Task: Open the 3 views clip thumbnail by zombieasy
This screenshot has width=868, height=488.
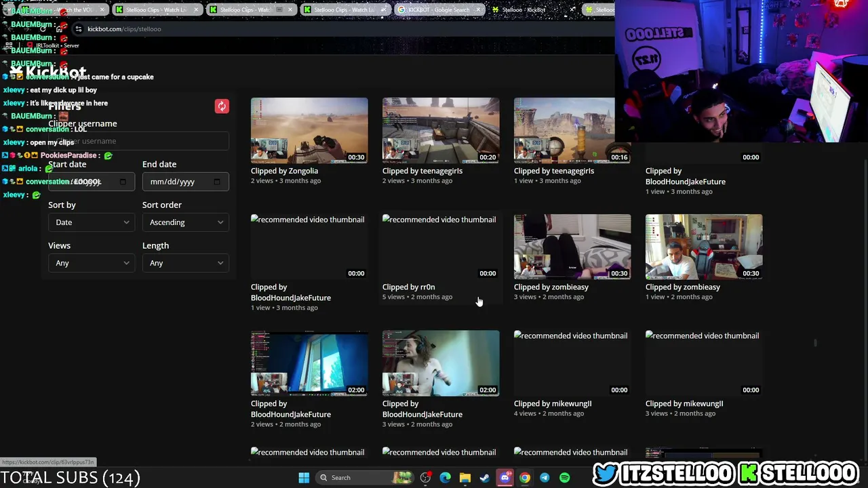Action: [x=572, y=247]
